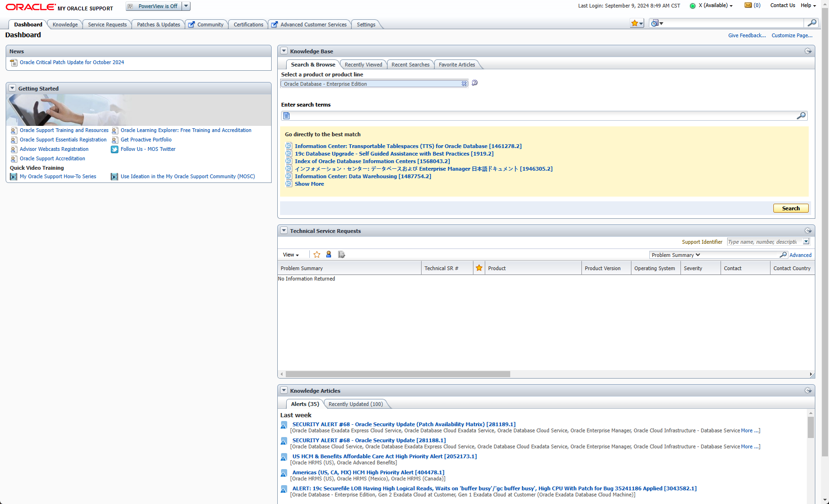Collapse the Technical Service Requests panel
Image resolution: width=829 pixels, height=504 pixels.
(x=284, y=231)
